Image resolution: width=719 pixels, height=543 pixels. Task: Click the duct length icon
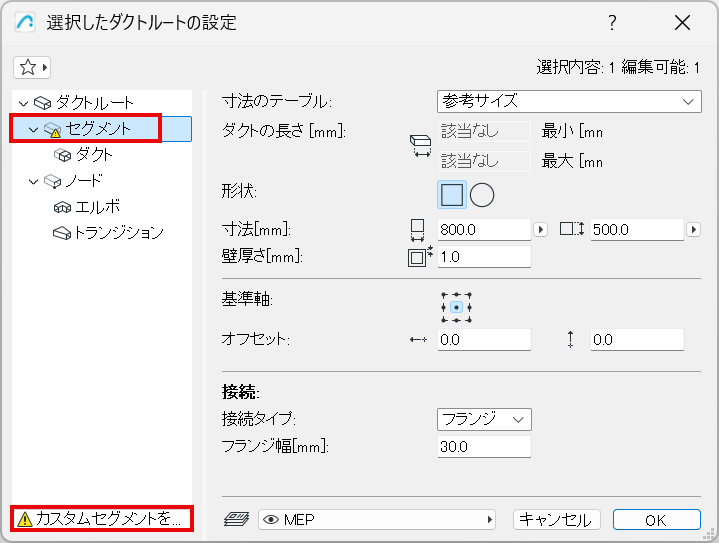[x=420, y=146]
